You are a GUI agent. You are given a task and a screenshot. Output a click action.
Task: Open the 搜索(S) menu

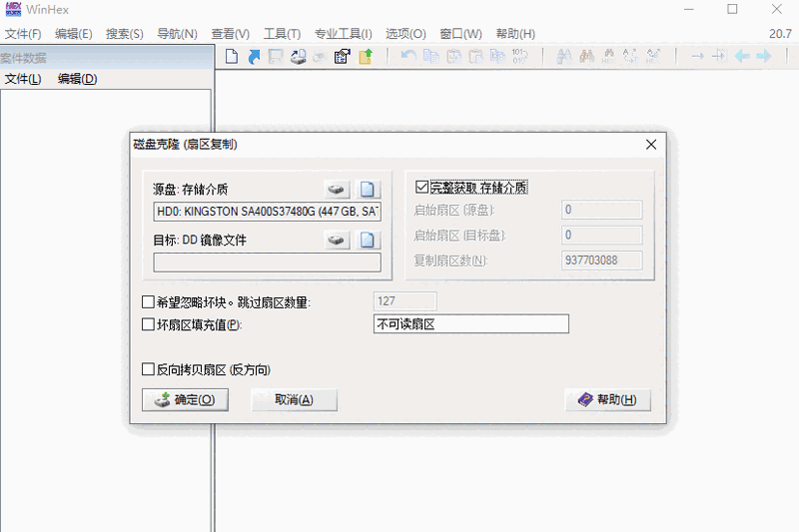pyautogui.click(x=125, y=34)
